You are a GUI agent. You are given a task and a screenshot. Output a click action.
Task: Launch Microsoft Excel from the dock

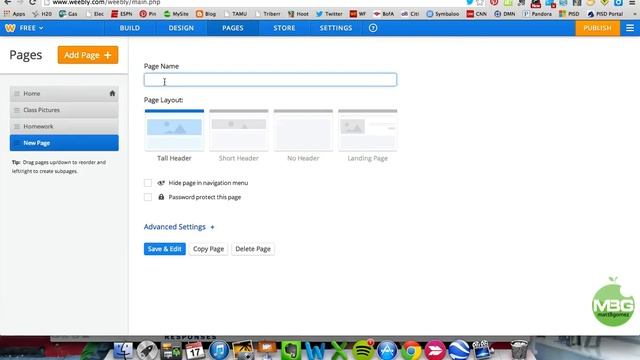pos(339,350)
